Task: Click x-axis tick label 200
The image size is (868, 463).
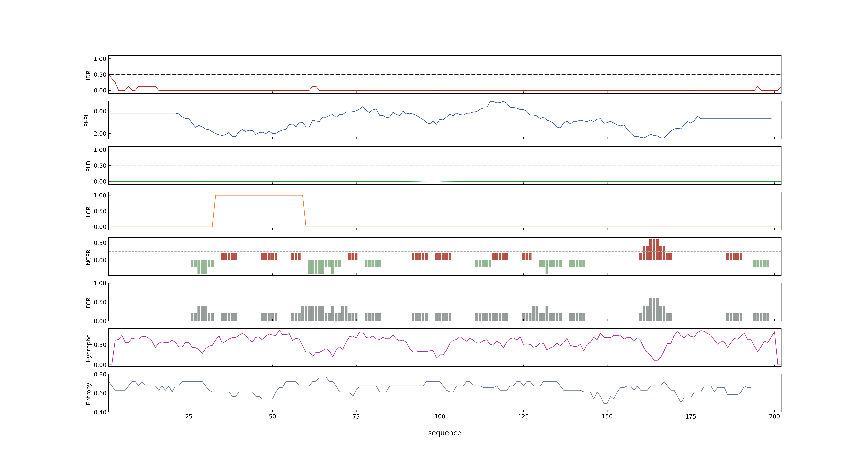Action: click(x=774, y=416)
